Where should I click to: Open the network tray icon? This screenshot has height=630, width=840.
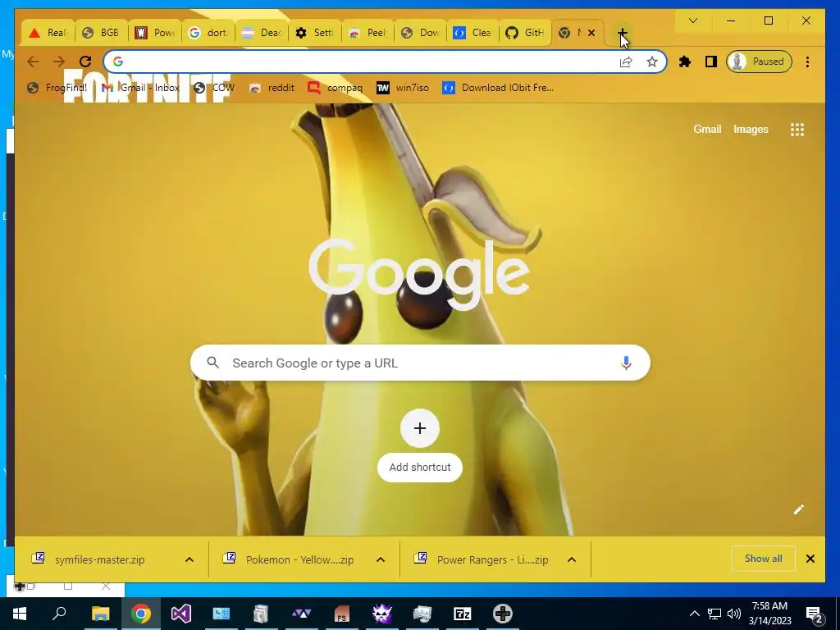coord(714,614)
